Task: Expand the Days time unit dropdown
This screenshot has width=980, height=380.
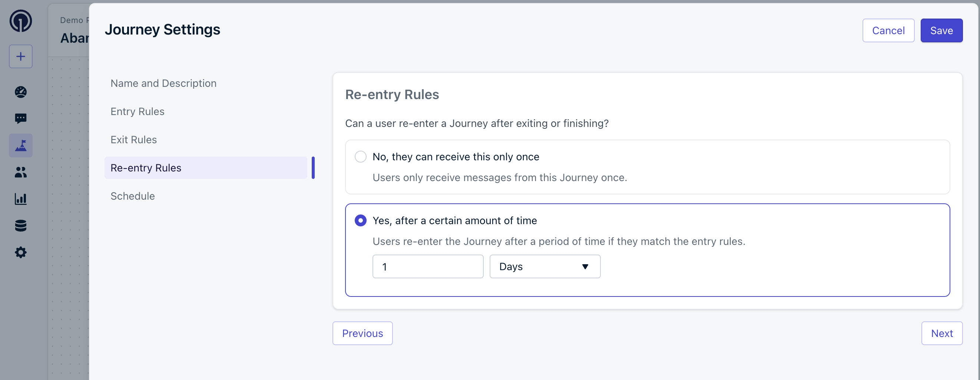Action: click(544, 266)
